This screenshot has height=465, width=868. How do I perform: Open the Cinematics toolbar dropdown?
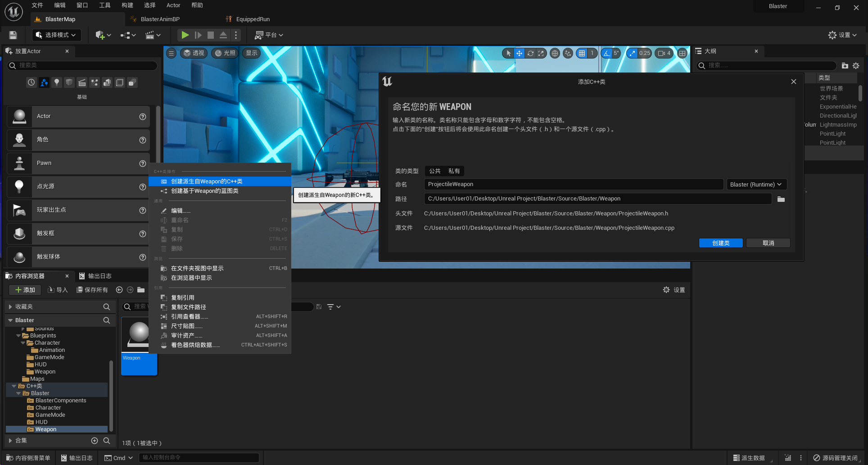[x=153, y=35]
